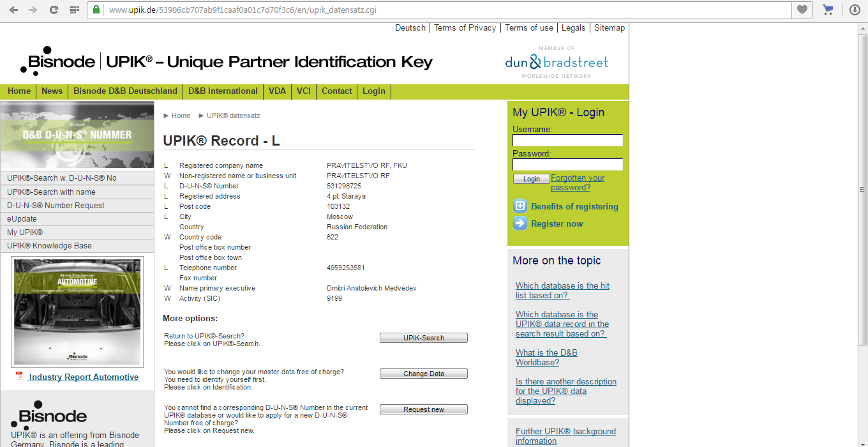This screenshot has width=868, height=447.
Task: Click the company name PRAVITELSTVO RF, FKU
Action: click(x=367, y=165)
